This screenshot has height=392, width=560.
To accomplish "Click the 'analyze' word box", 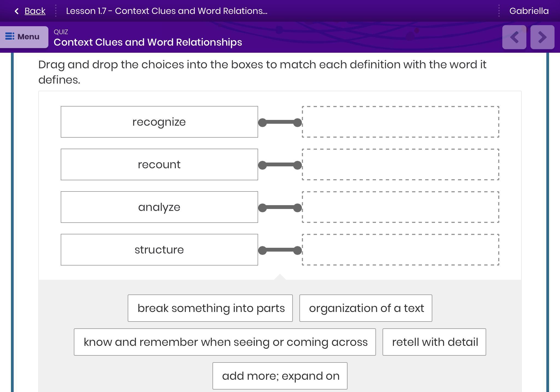I will 159,207.
